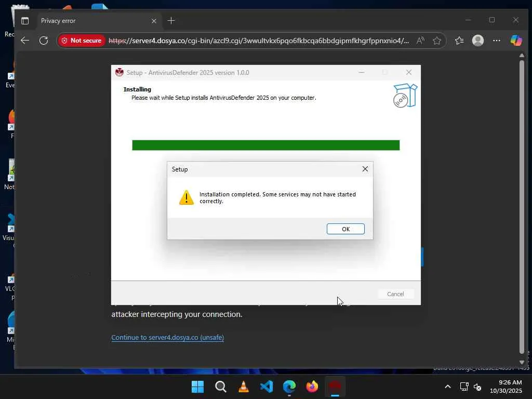Click the Not secure badge
This screenshot has width=532, height=399.
(x=82, y=41)
